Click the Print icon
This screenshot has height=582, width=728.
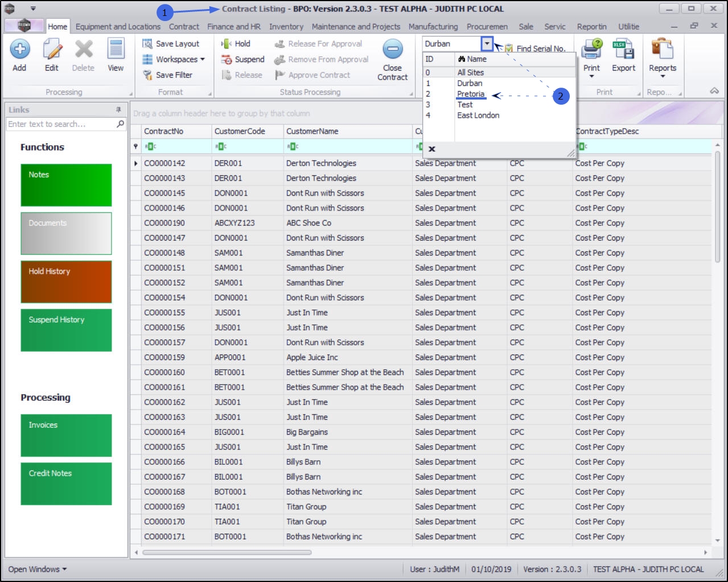pos(591,49)
